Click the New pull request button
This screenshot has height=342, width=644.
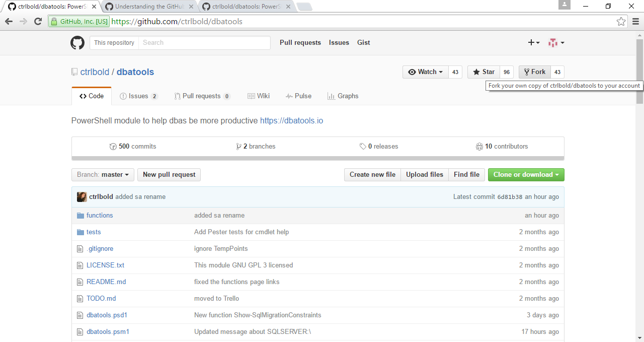pos(169,175)
